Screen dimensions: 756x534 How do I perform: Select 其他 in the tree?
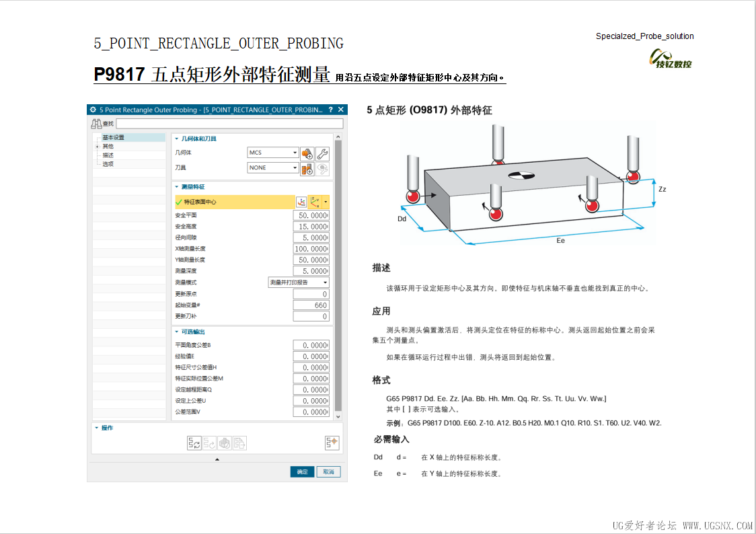click(108, 147)
